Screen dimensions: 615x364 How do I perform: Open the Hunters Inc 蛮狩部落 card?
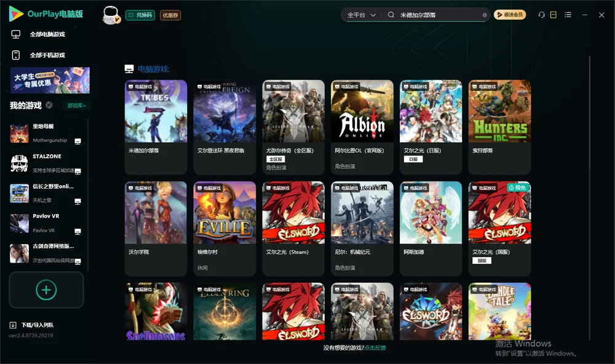(499, 127)
